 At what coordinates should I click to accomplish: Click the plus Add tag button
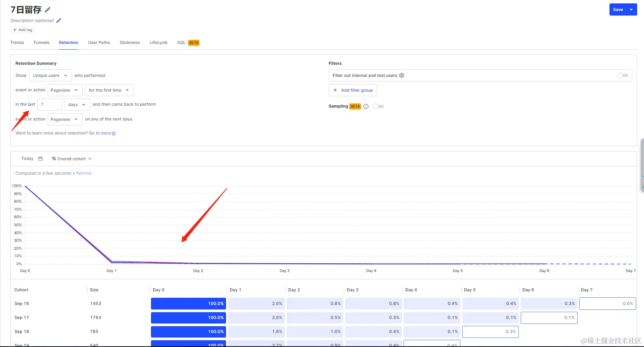[22, 30]
